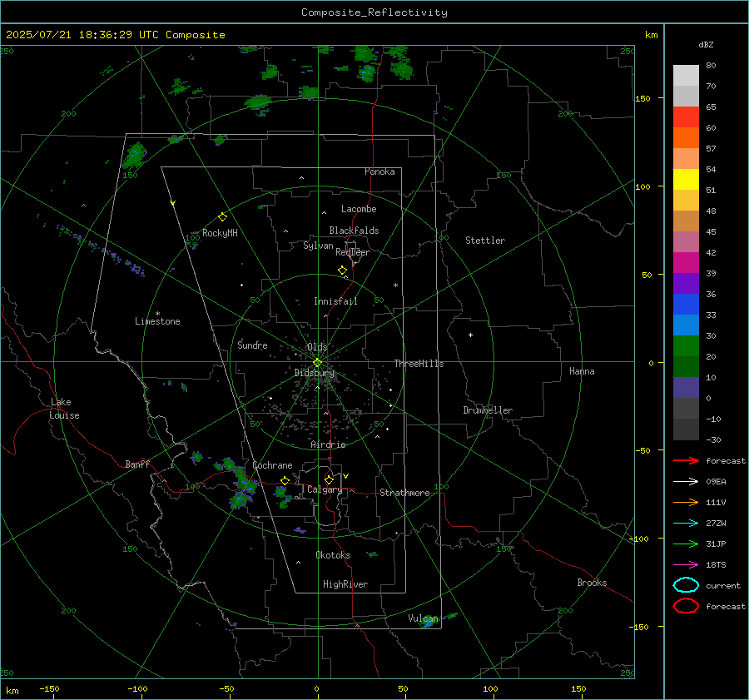Click the yellow diamond marker near Cochrane
This screenshot has height=700, width=749.
[x=285, y=480]
